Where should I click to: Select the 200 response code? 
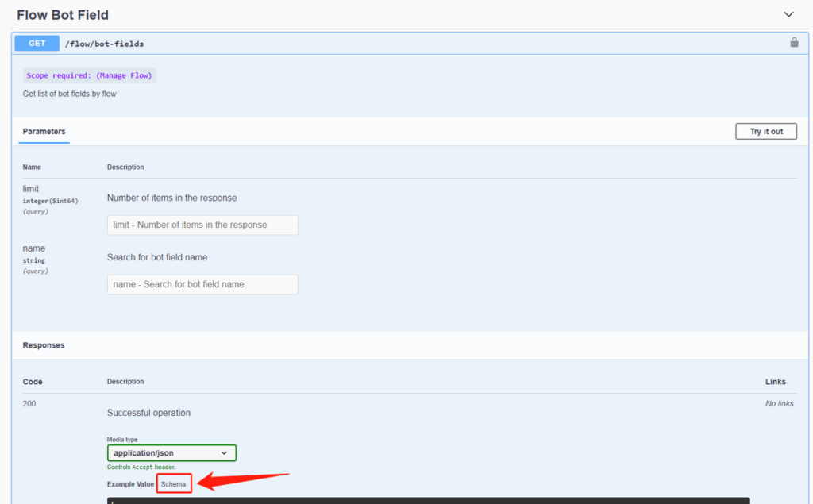point(29,404)
